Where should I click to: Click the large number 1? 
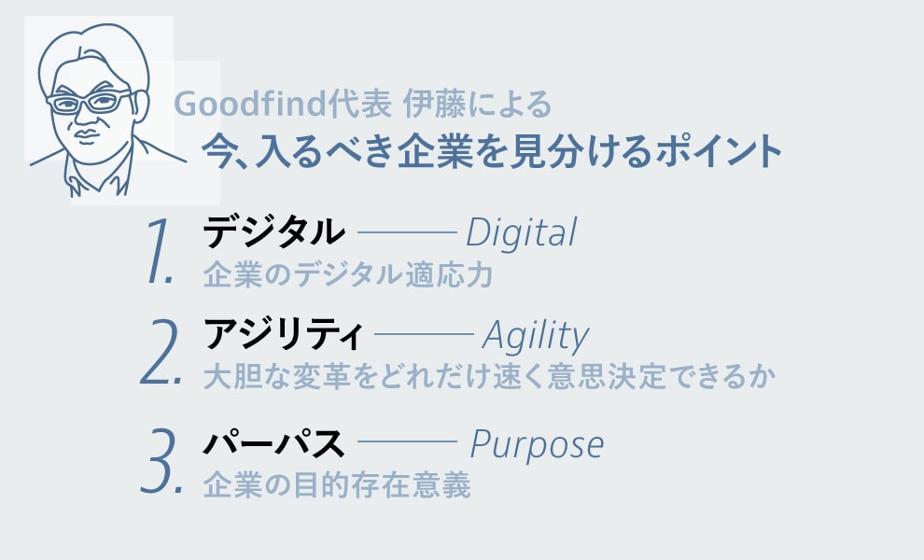[x=161, y=250]
